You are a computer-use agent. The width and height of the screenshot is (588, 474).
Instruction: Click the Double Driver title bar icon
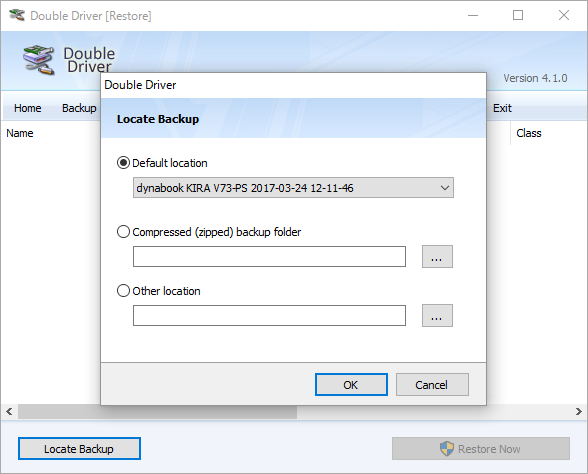click(x=17, y=15)
